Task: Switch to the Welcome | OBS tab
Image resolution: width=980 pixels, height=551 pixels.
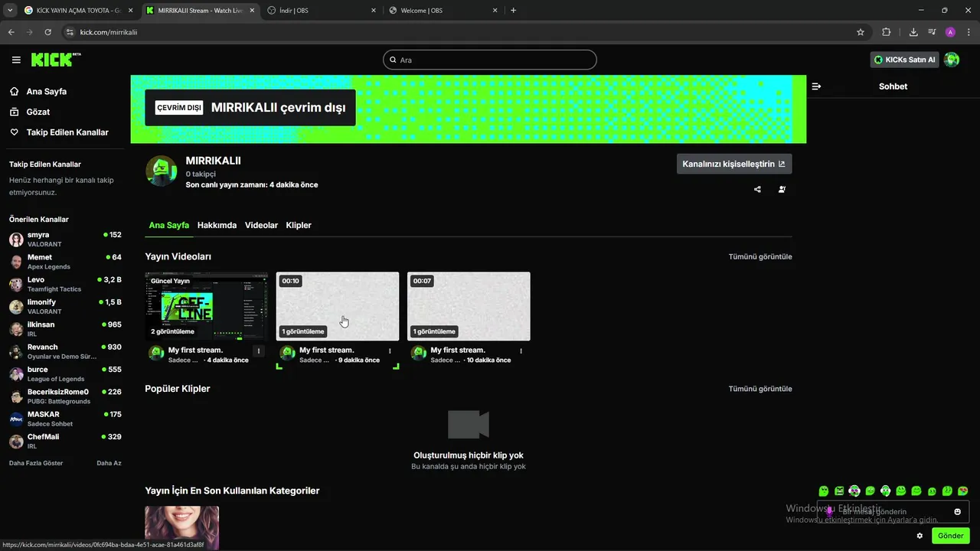Action: click(x=443, y=11)
